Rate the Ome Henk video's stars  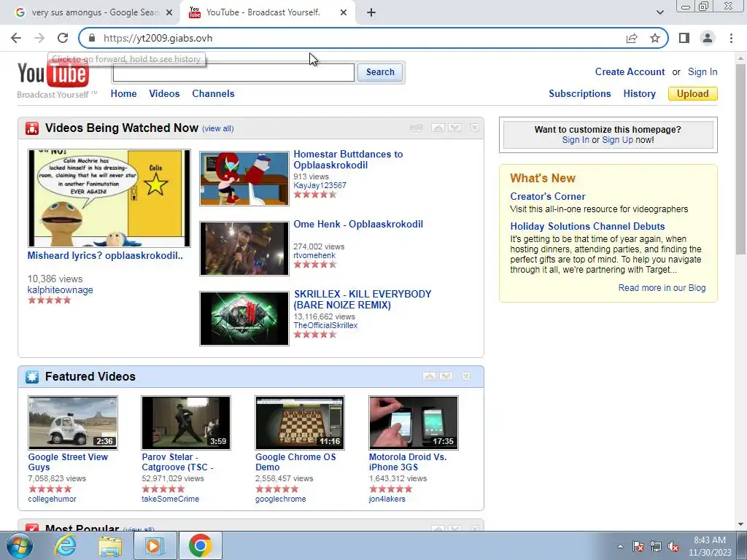315,264
